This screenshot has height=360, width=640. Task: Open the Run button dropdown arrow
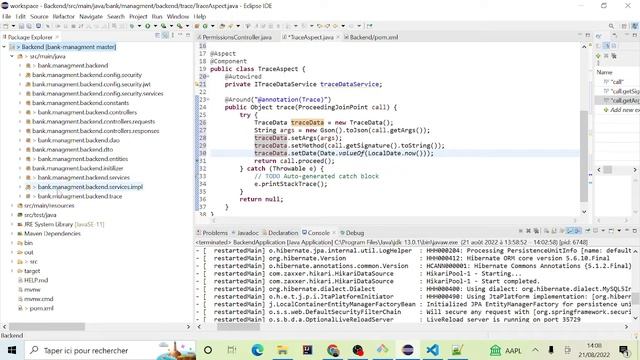pyautogui.click(x=155, y=26)
